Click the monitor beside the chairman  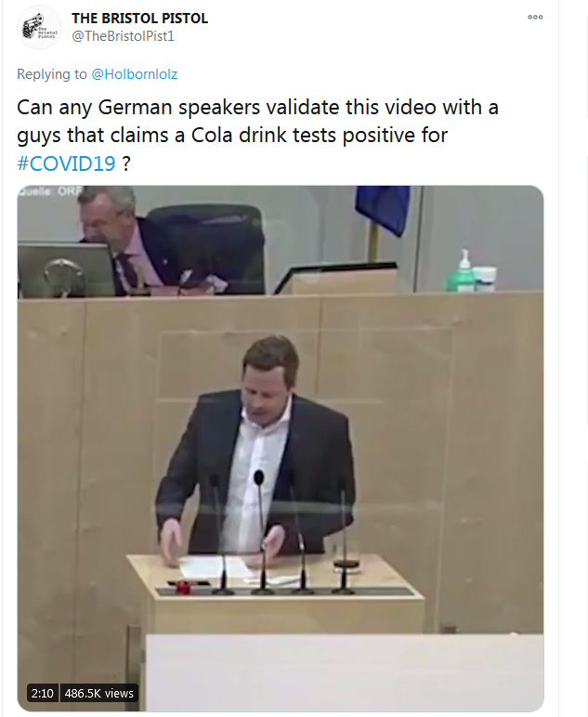65,269
